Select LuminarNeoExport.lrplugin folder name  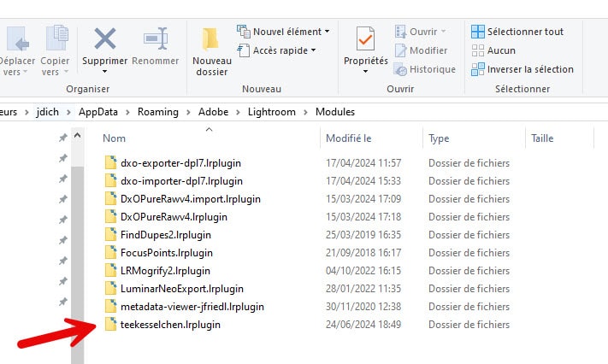pos(182,289)
